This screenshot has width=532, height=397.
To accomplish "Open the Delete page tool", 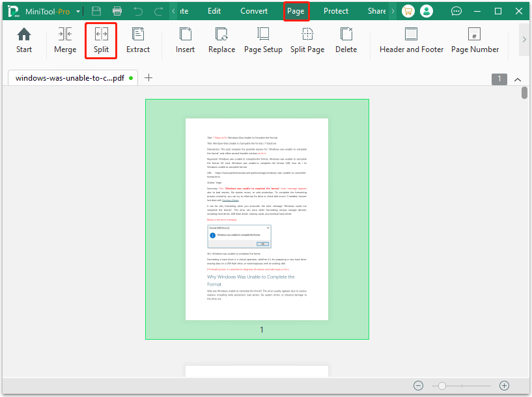I will point(346,40).
